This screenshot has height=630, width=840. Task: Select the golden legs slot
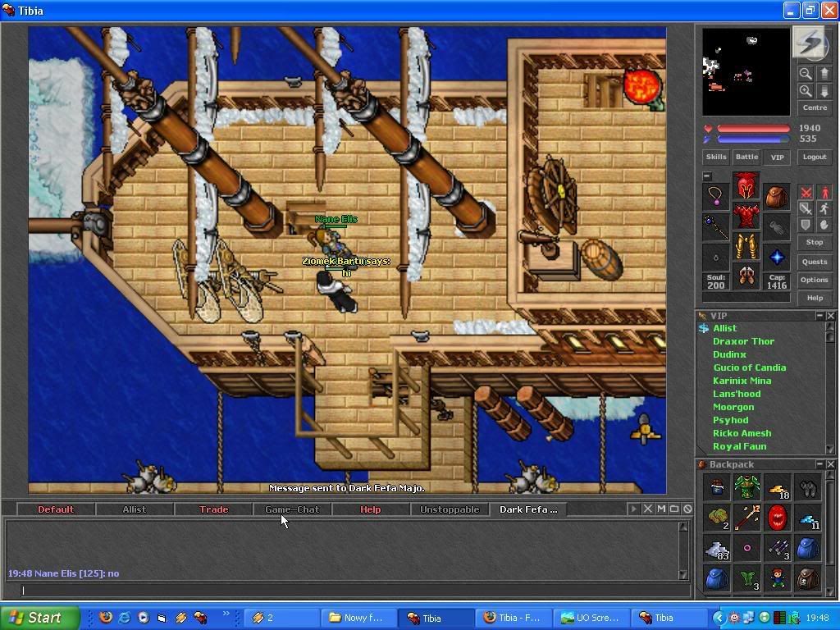click(746, 246)
